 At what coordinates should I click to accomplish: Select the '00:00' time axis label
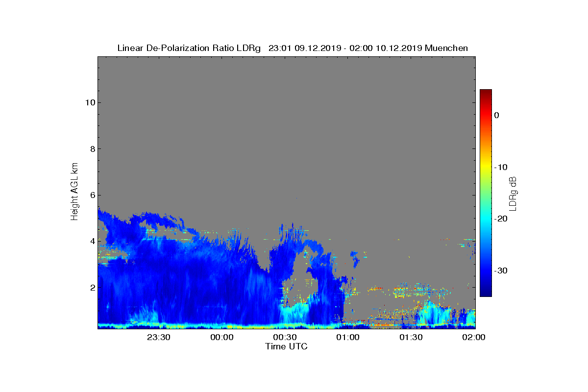tap(222, 338)
